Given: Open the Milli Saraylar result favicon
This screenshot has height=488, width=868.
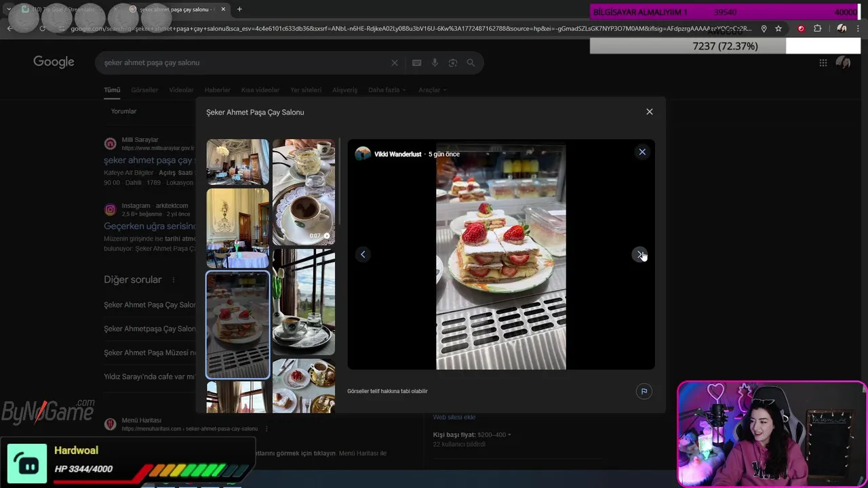Looking at the screenshot, I should (110, 144).
